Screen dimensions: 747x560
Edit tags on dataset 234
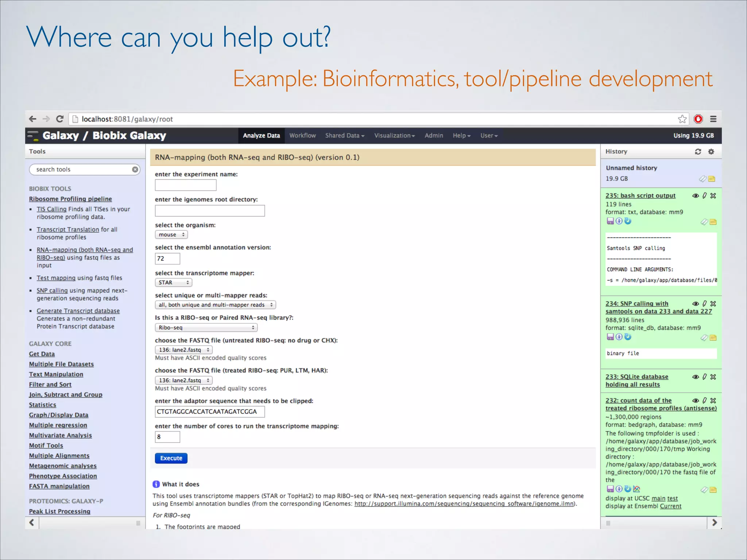coord(704,338)
